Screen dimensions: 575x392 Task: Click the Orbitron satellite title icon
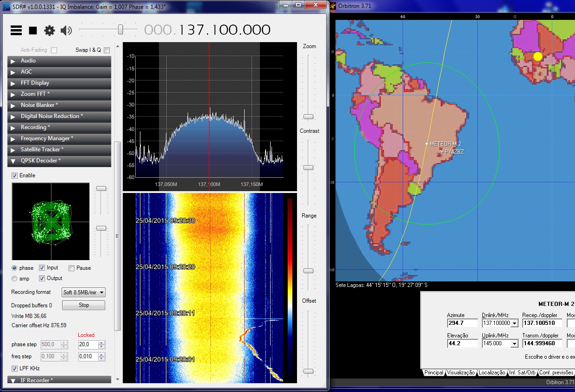[x=333, y=6]
